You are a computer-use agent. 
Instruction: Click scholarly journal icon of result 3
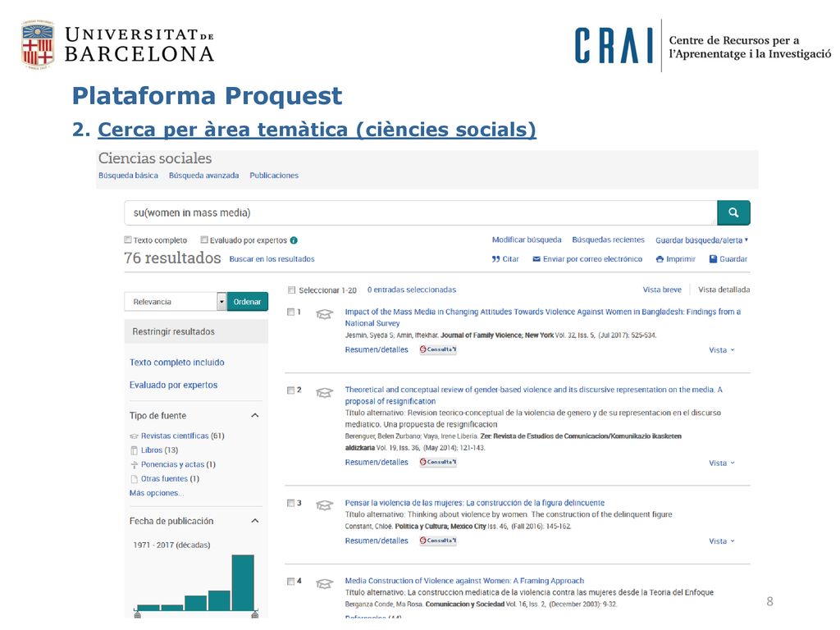point(324,505)
